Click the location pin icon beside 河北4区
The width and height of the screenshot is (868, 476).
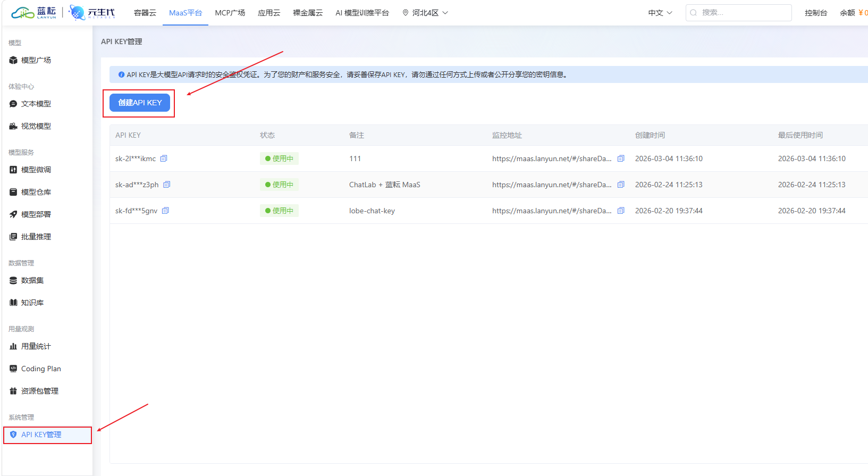[x=406, y=13]
